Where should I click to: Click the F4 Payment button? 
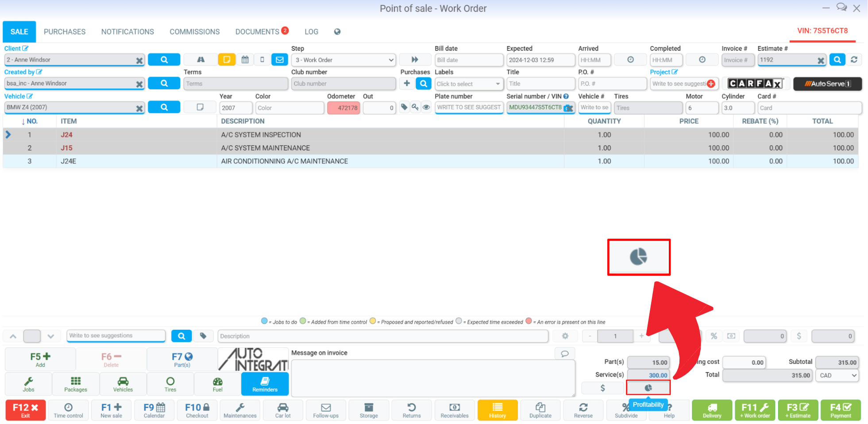841,410
